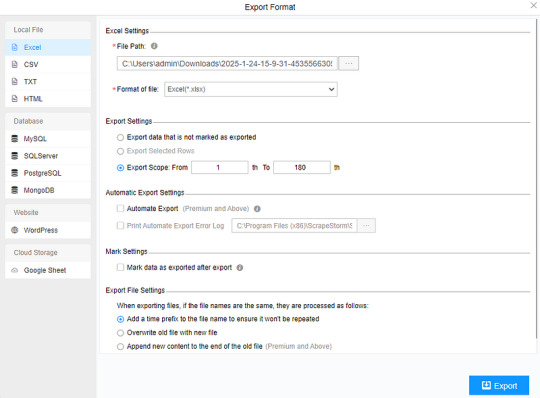Open the Google Sheet cloud export
The image size is (540, 398).
point(48,270)
